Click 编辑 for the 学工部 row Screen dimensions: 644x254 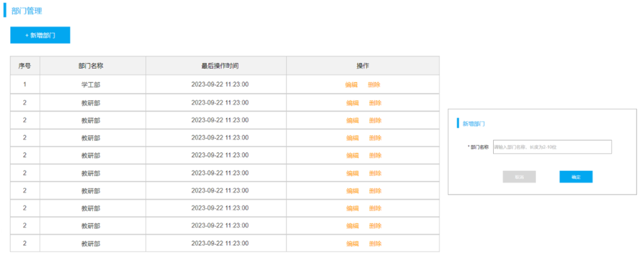[352, 85]
